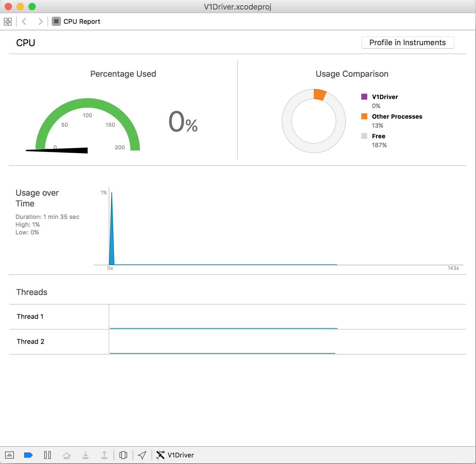Click the 'V1Driver' legend label
476x464 pixels.
(385, 97)
